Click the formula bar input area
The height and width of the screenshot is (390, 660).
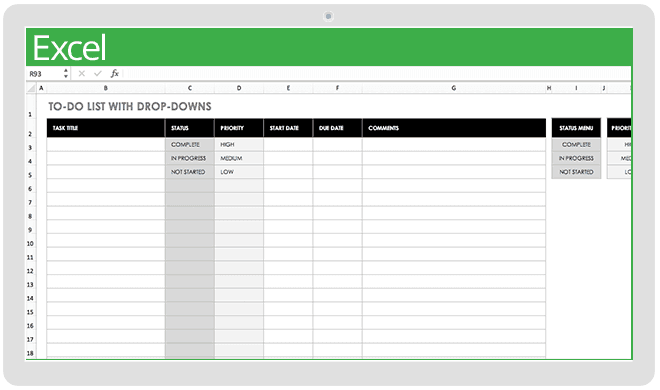[x=377, y=74]
